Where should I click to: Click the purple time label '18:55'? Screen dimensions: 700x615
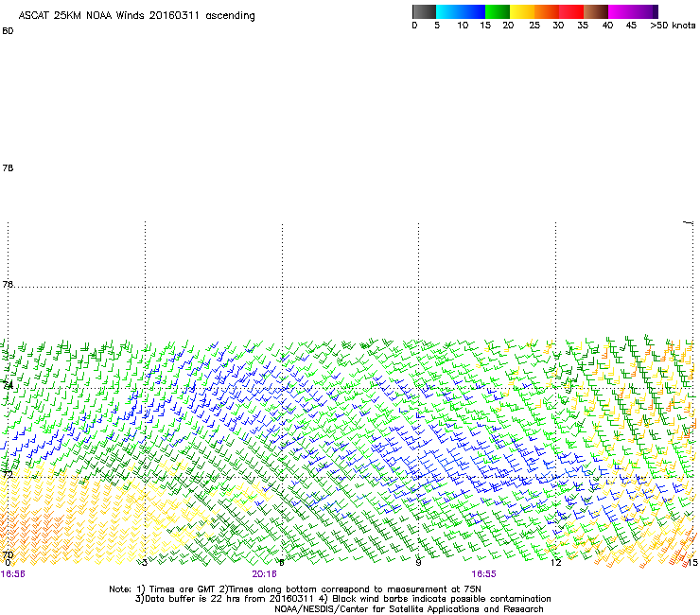[484, 574]
